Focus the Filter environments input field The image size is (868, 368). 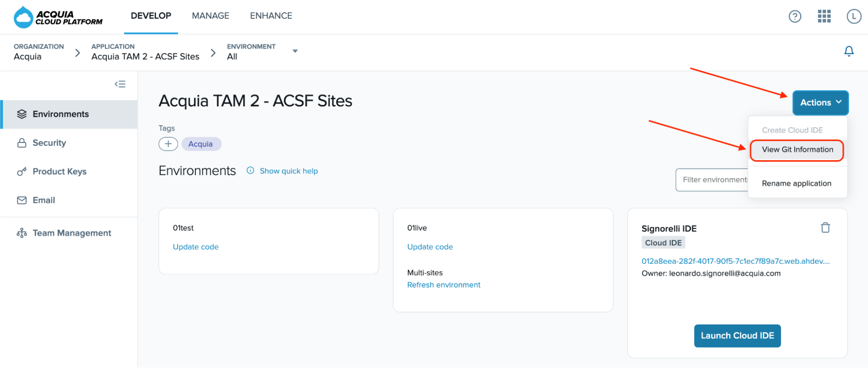click(712, 180)
